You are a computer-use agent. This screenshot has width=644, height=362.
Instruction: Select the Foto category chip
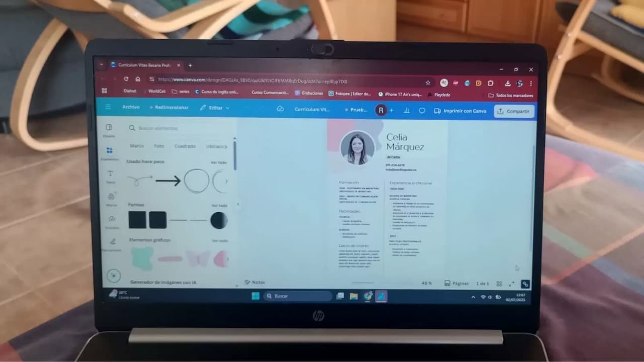(x=159, y=146)
